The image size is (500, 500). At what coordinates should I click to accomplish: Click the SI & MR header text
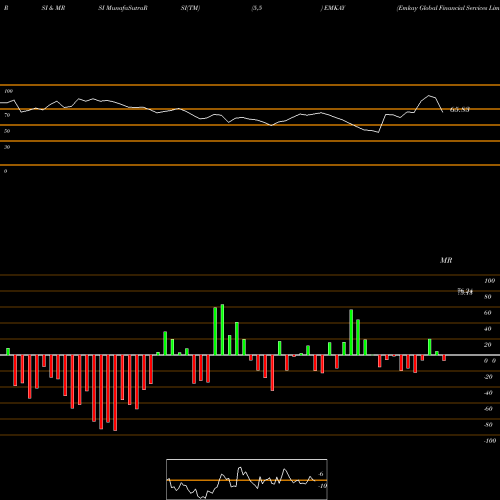pyautogui.click(x=53, y=8)
